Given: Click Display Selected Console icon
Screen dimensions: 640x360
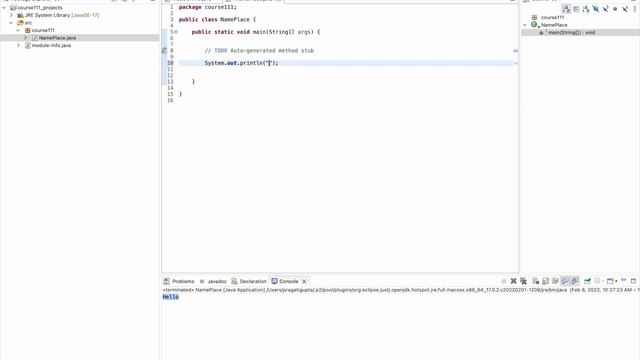Looking at the screenshot, I should [x=598, y=281].
